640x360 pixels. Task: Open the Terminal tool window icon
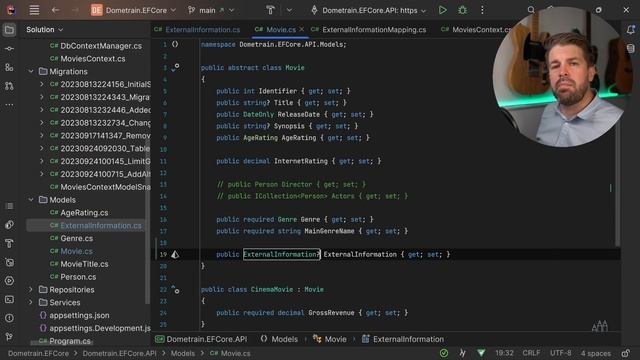coord(9,300)
